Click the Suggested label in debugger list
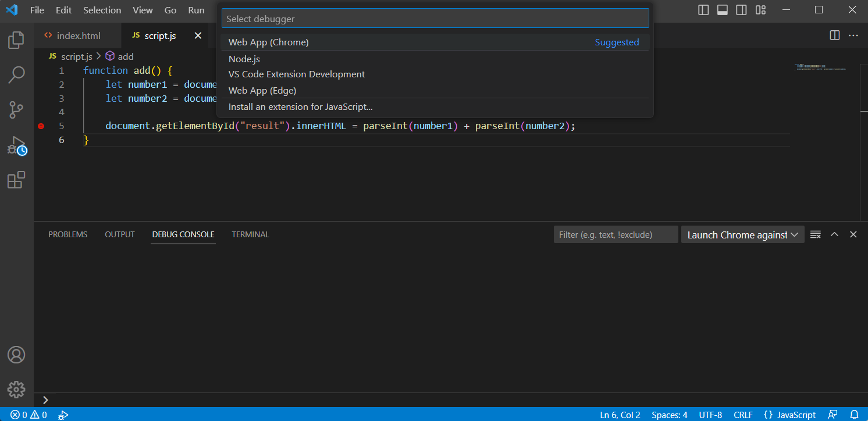This screenshot has height=421, width=868. tap(617, 42)
